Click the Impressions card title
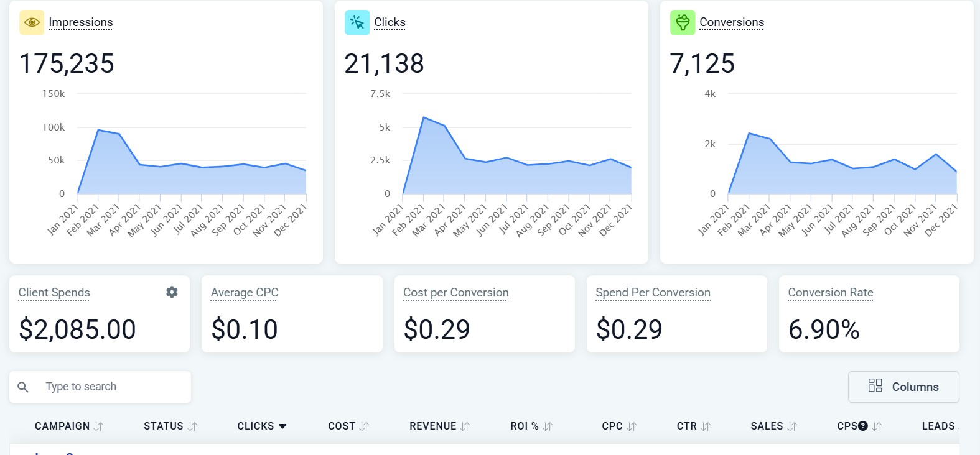 click(x=81, y=22)
